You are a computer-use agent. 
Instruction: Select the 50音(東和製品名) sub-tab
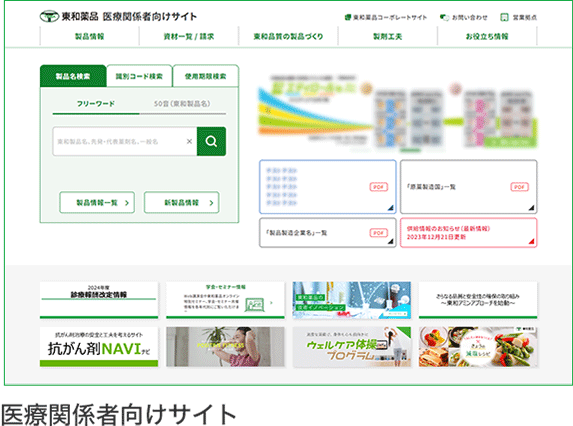coord(182,104)
